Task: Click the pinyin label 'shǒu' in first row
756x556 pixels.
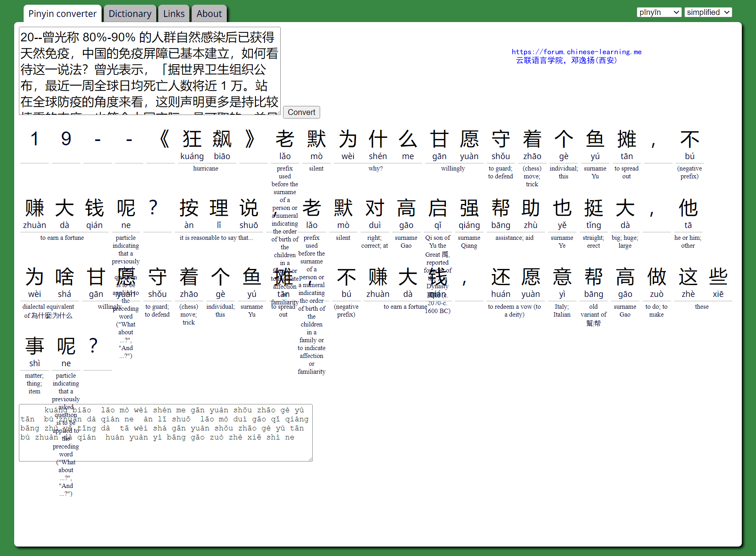Action: pyautogui.click(x=500, y=156)
